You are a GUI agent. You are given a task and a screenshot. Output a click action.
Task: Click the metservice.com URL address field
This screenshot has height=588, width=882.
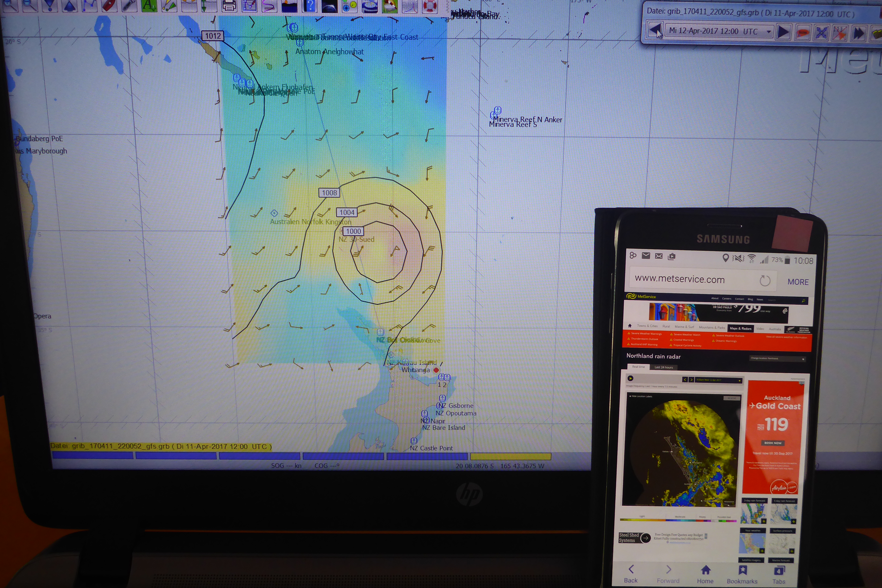coord(679,279)
